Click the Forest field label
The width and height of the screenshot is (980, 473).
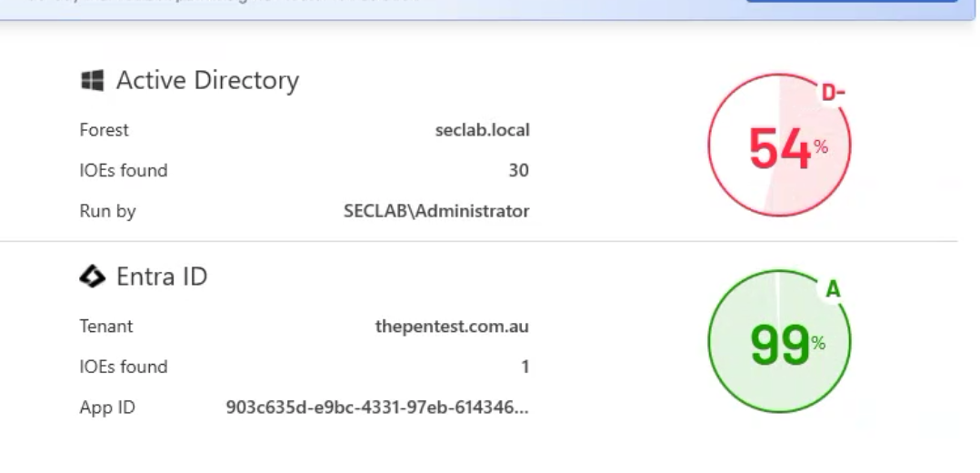pyautogui.click(x=104, y=130)
